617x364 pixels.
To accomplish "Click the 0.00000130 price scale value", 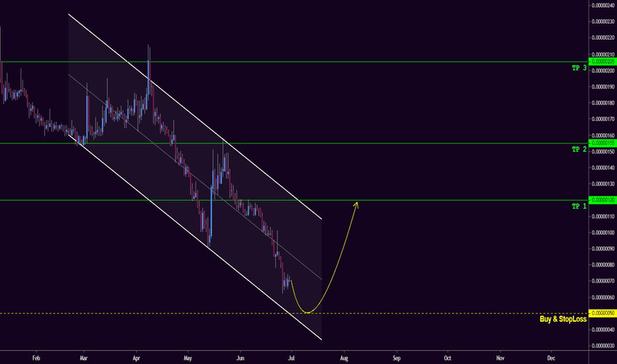I will pos(603,184).
